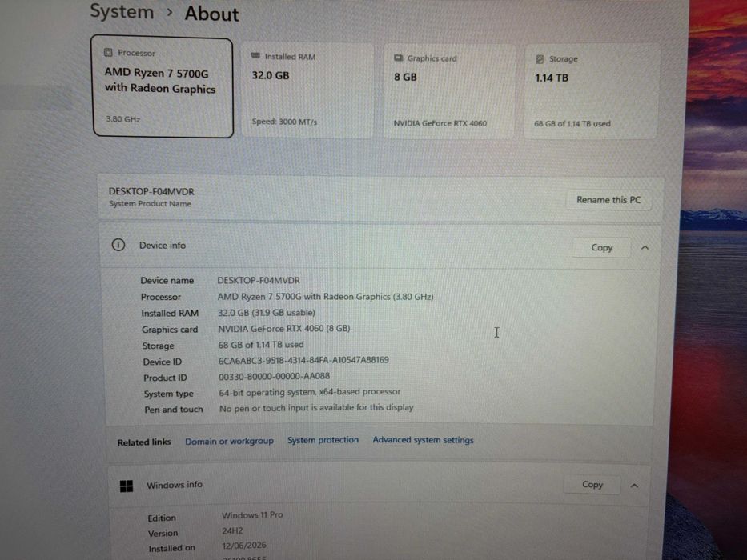Viewport: 747px width, 560px height.
Task: Copy the Device info details
Action: (602, 248)
